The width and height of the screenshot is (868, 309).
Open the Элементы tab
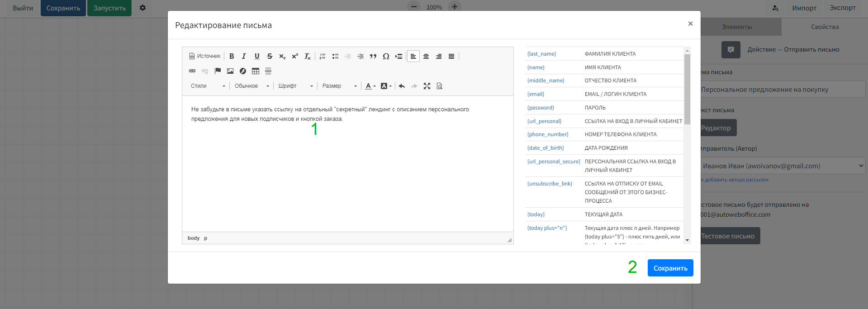tap(737, 27)
